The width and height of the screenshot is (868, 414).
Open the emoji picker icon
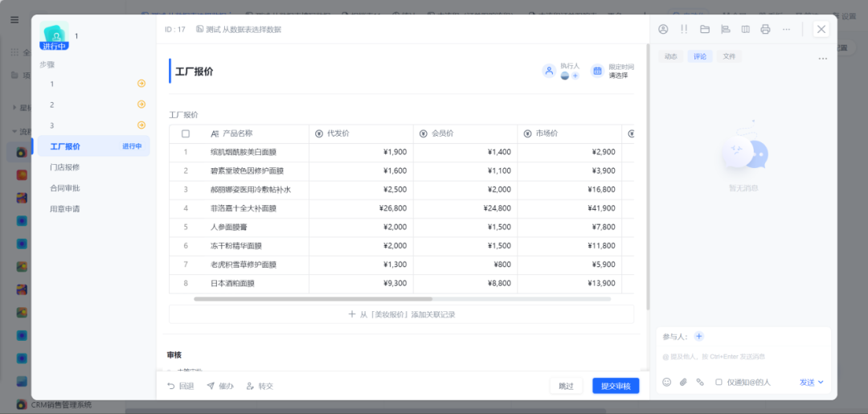(x=667, y=382)
